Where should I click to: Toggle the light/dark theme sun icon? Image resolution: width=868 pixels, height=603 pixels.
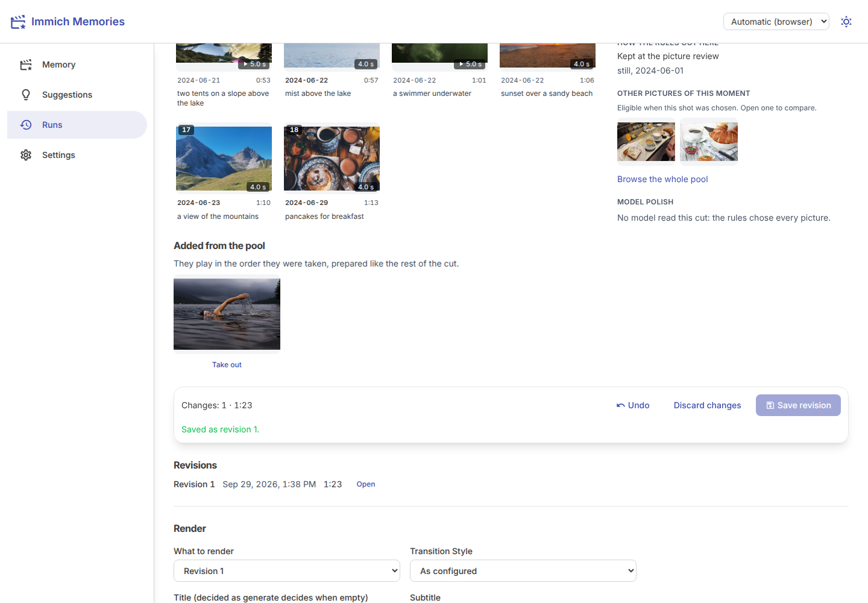pos(846,22)
